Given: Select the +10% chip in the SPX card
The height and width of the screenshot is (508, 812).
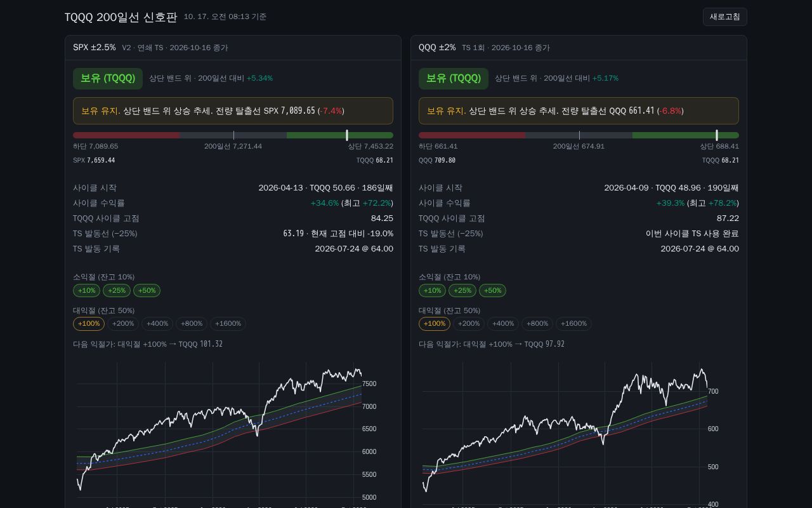Looking at the screenshot, I should click(x=87, y=290).
